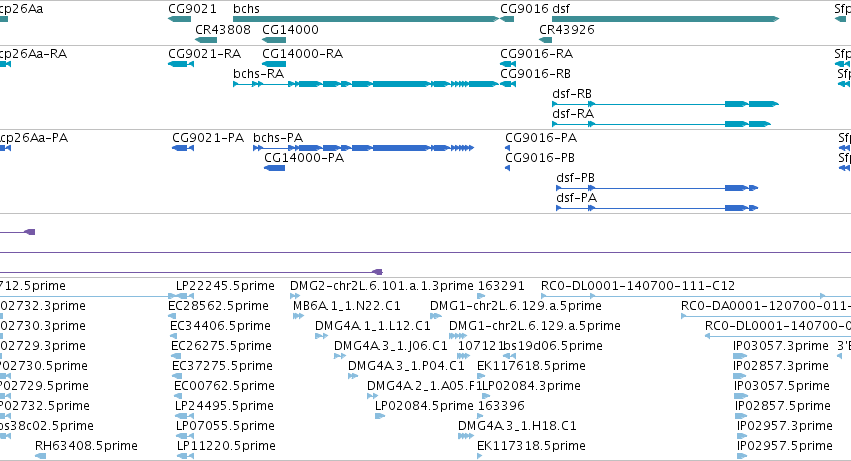The image size is (851, 461).
Task: Select EST EC00762.5prime
Action: [x=224, y=386]
